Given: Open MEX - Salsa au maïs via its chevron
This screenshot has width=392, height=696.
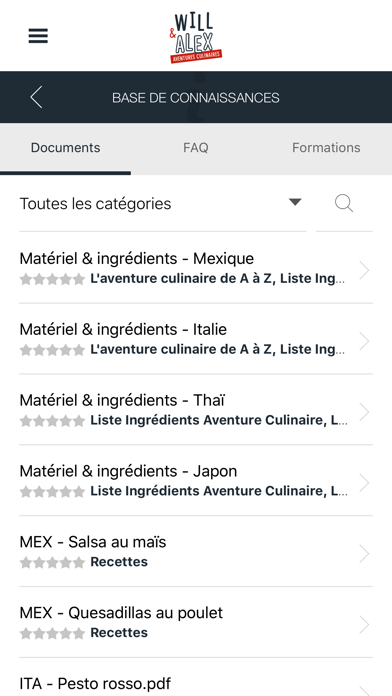Looking at the screenshot, I should (x=364, y=554).
